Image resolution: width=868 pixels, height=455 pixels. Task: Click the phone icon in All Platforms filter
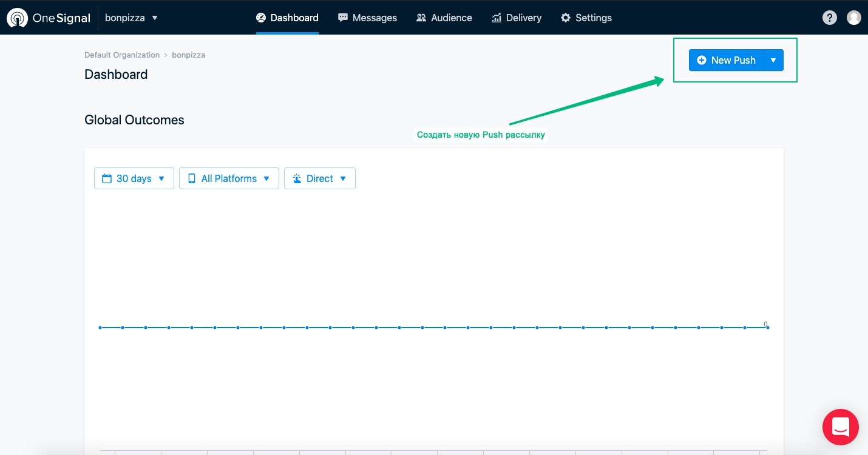click(x=192, y=178)
